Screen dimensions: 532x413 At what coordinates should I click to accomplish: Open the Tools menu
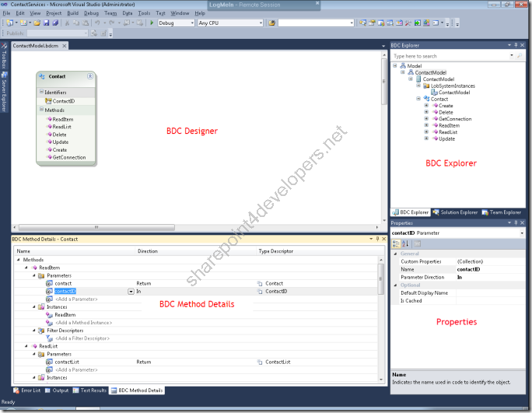(x=144, y=13)
